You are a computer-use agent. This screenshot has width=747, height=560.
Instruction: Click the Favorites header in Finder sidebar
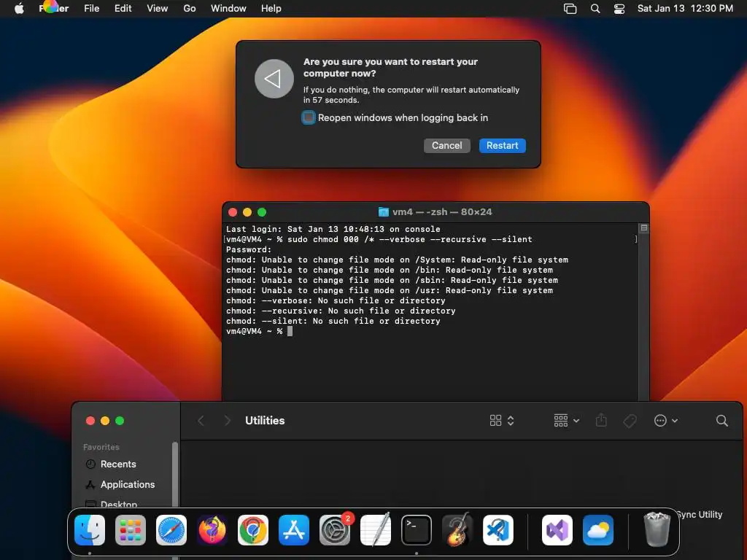coord(101,447)
